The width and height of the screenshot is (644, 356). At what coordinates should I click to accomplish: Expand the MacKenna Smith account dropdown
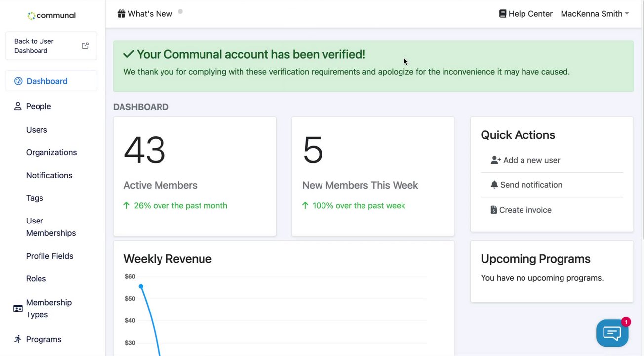pos(595,14)
